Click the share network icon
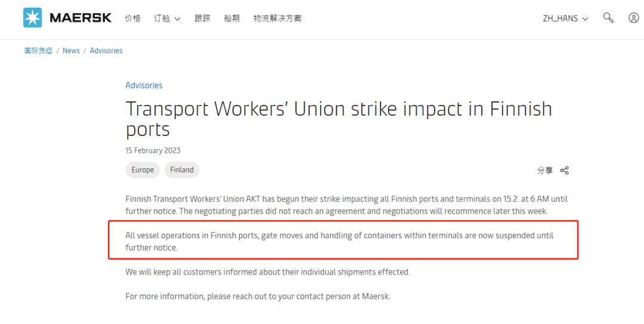Viewport: 644px width, 324px height. 564,170
